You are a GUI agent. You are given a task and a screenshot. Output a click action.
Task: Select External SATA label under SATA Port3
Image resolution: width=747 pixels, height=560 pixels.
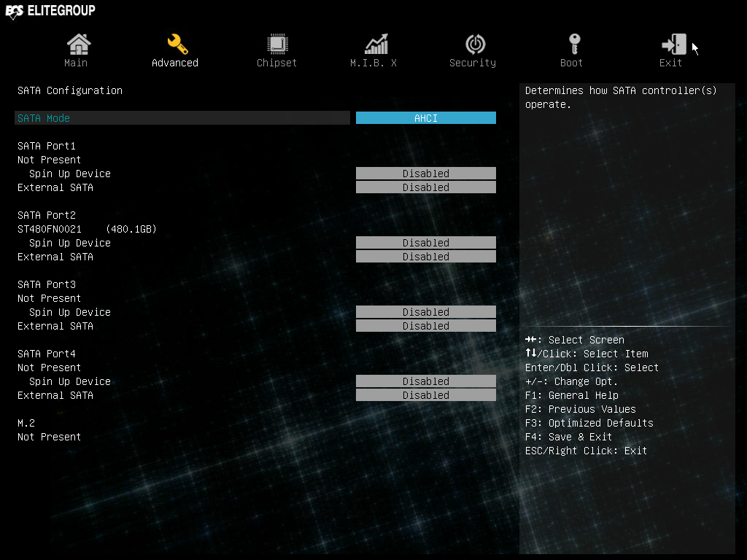tap(55, 326)
